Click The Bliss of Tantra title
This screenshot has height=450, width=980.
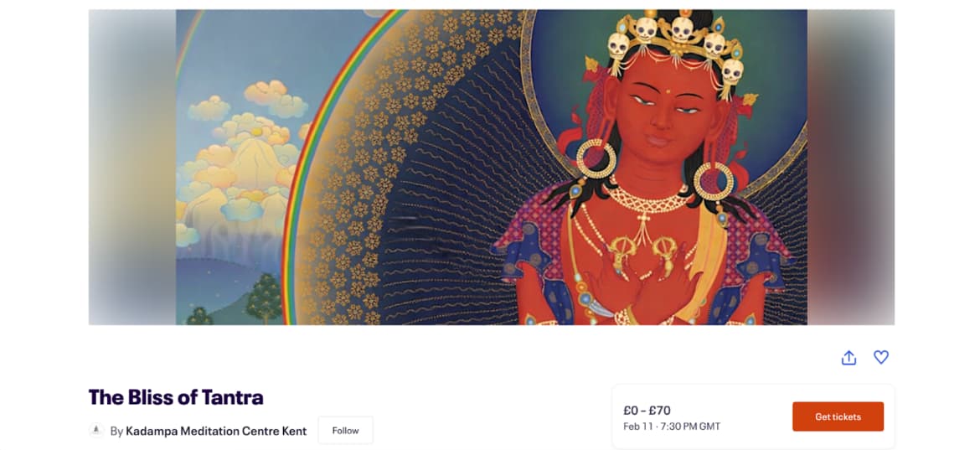(x=176, y=397)
